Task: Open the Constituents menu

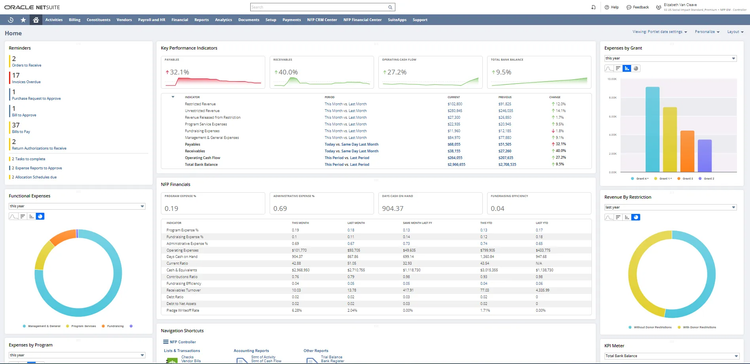Action: click(99, 20)
